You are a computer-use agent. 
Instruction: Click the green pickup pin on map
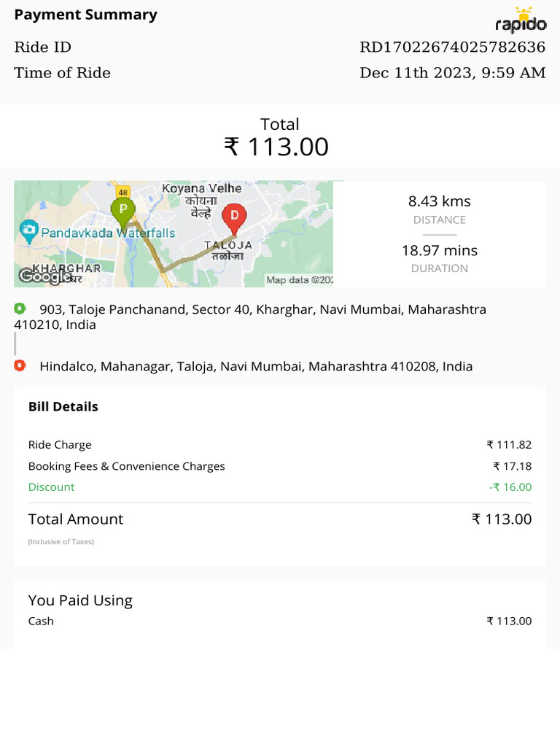(x=122, y=209)
